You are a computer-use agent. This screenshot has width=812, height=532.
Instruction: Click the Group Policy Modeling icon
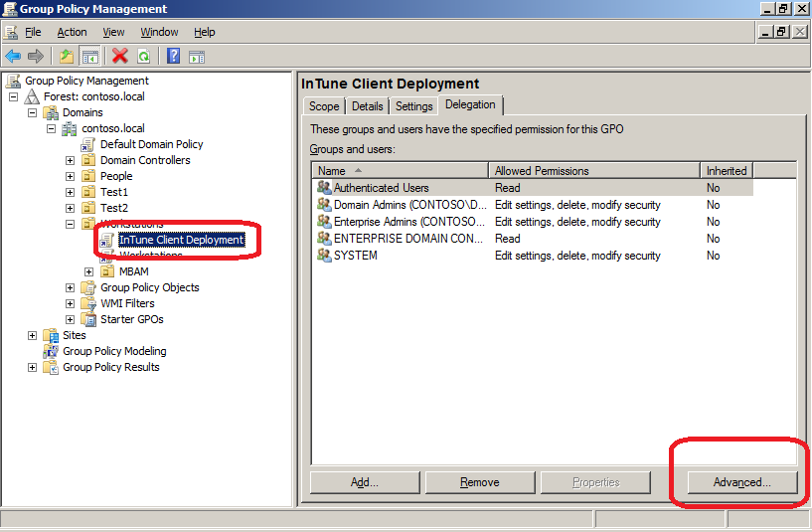pos(51,351)
